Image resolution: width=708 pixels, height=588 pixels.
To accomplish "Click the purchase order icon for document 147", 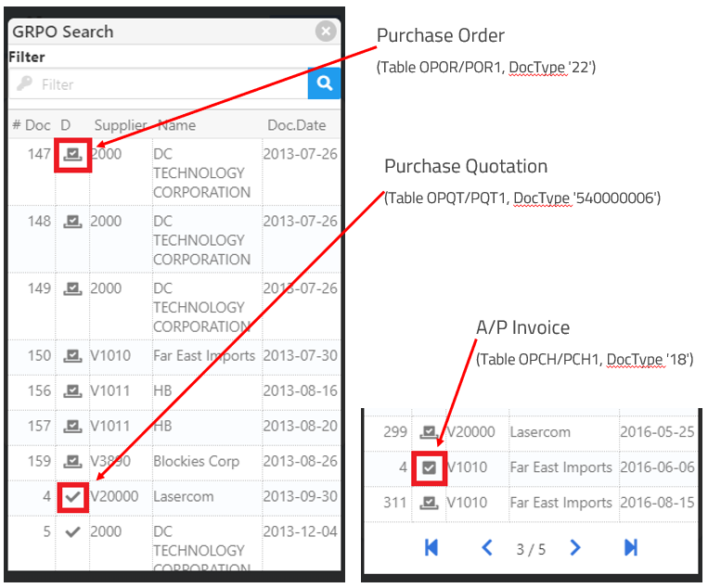I will point(72,154).
